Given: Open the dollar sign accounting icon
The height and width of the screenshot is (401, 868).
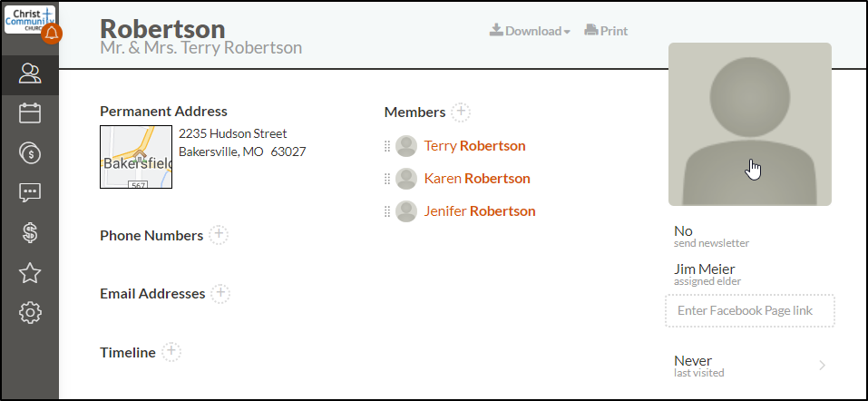Looking at the screenshot, I should pyautogui.click(x=30, y=232).
